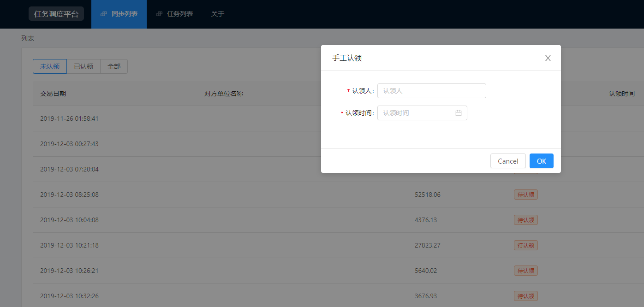This screenshot has width=644, height=307.
Task: Click the Cancel button
Action: click(508, 161)
